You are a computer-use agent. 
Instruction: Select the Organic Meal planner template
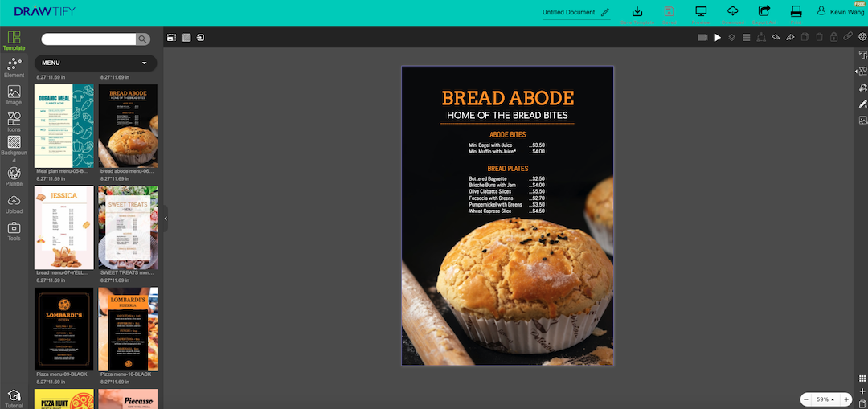[x=64, y=125]
